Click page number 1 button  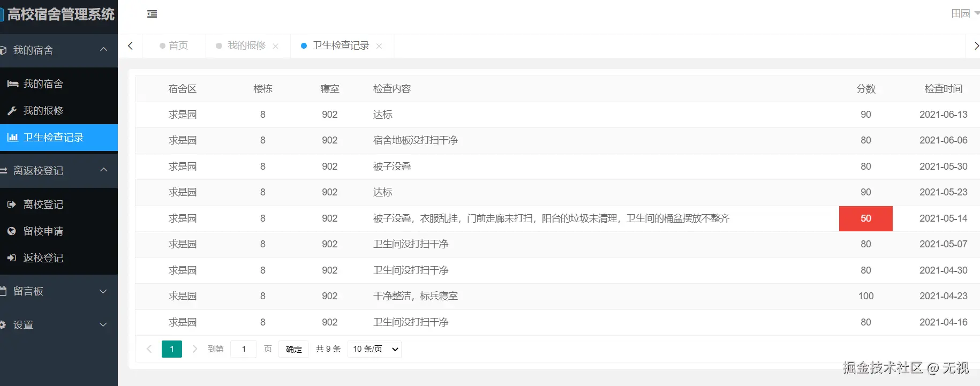click(172, 349)
